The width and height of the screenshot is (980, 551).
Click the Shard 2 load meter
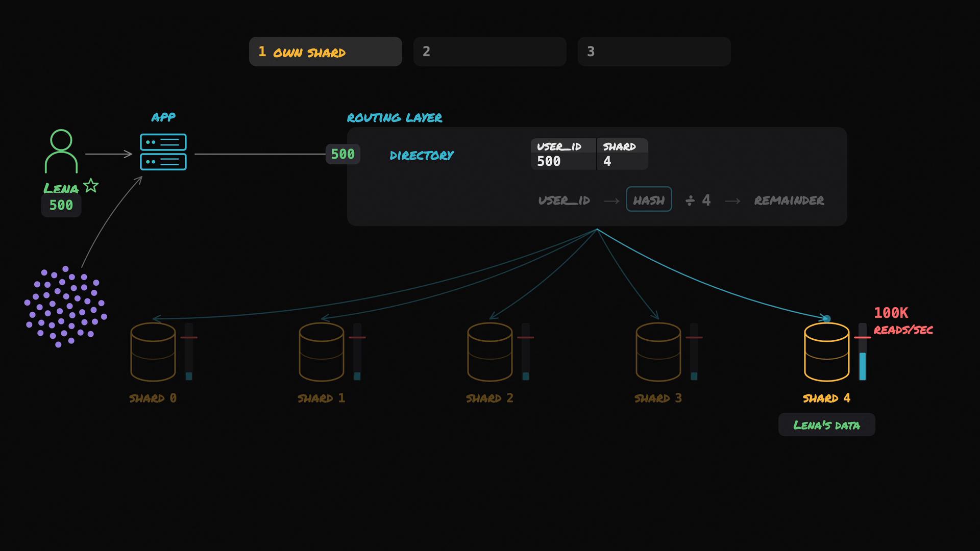[526, 352]
